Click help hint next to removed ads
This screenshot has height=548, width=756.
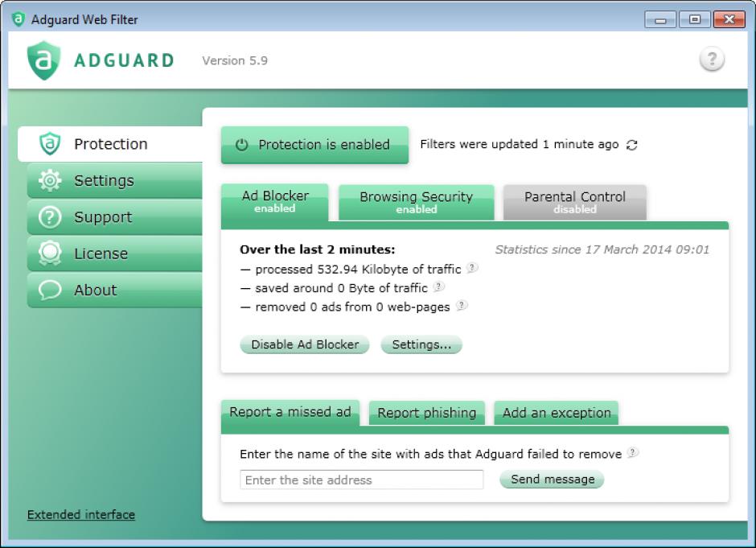coord(462,305)
